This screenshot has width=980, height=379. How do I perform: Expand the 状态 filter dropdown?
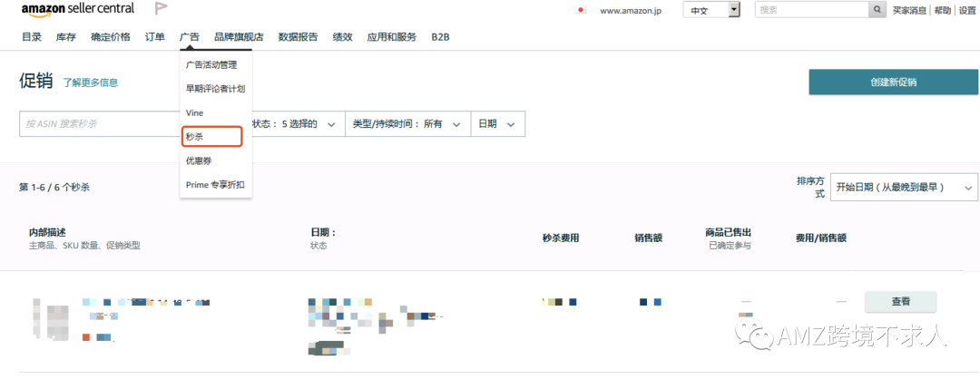pyautogui.click(x=294, y=123)
